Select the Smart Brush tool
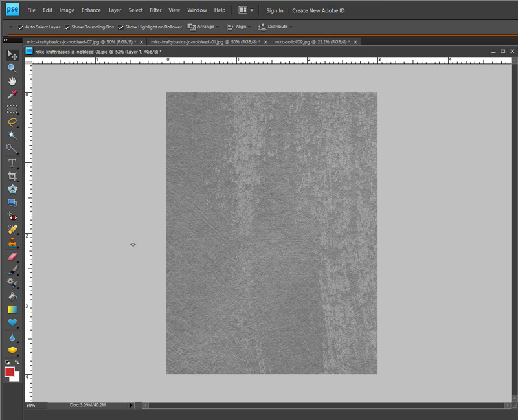The height and width of the screenshot is (420, 518). click(x=12, y=283)
